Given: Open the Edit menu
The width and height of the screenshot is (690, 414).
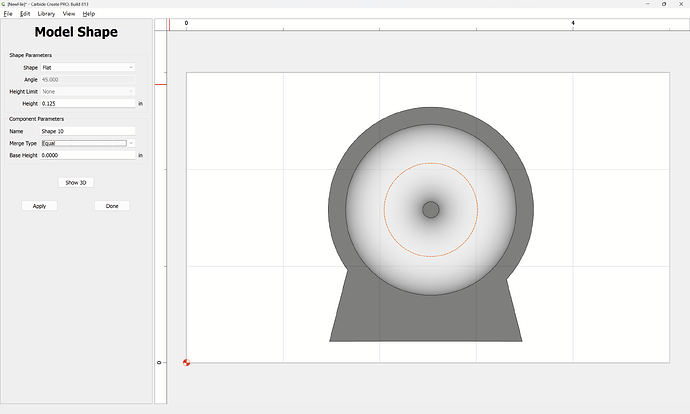Looking at the screenshot, I should [x=25, y=14].
